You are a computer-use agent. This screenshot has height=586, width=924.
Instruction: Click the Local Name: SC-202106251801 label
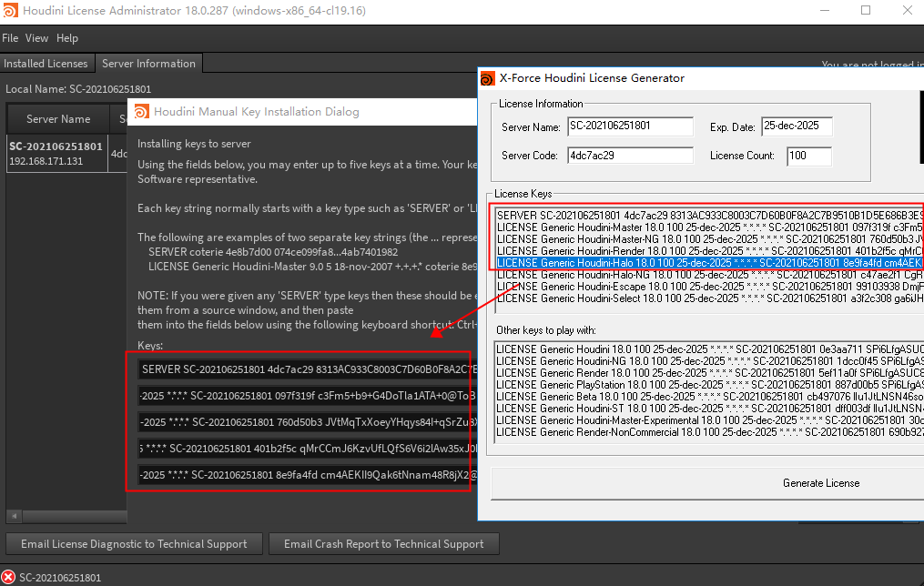pos(78,89)
